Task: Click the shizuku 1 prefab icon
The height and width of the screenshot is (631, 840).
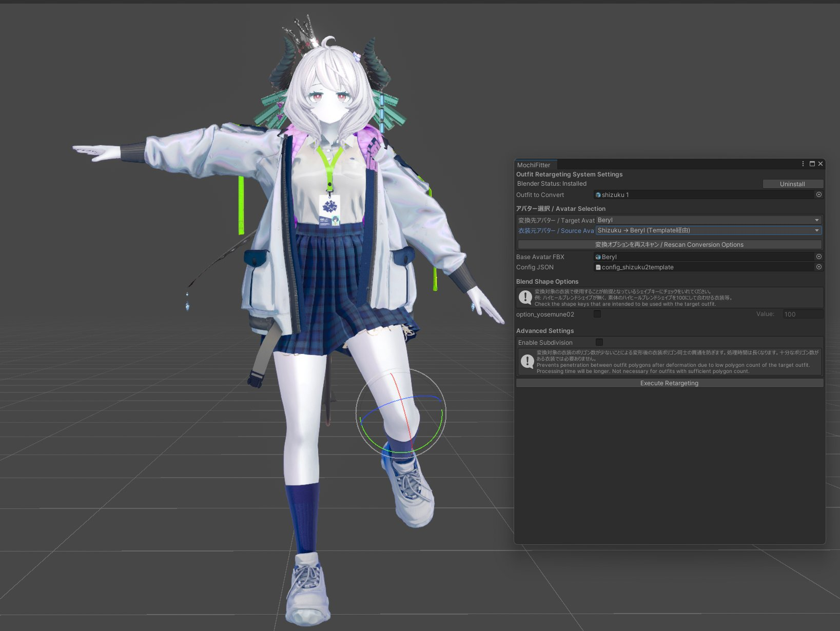Action: point(598,195)
